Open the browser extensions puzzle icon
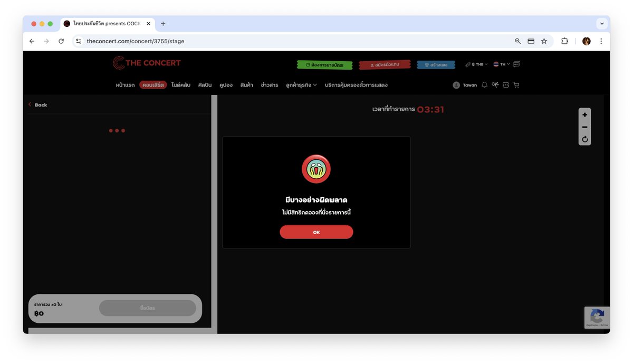Image resolution: width=633 pixels, height=364 pixels. point(564,41)
